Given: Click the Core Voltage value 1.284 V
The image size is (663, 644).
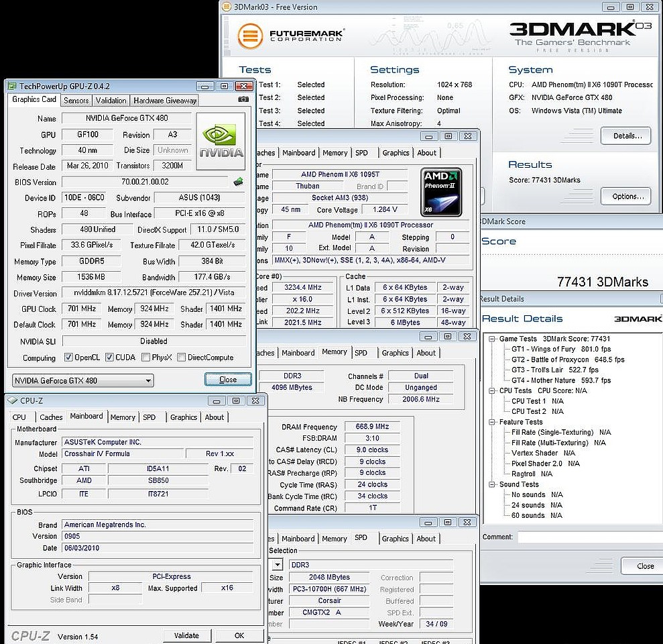Looking at the screenshot, I should pyautogui.click(x=385, y=209).
